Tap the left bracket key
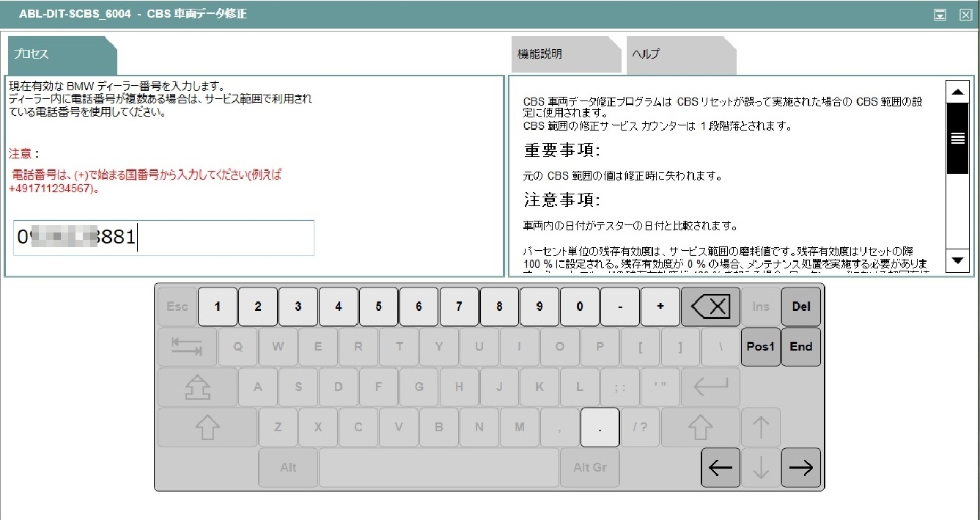Screen dimensions: 980x520 [x=640, y=347]
